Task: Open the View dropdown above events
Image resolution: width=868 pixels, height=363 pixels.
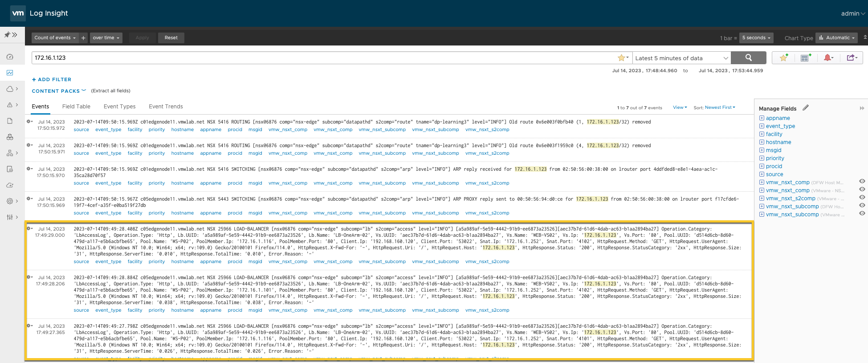Action: coord(680,107)
